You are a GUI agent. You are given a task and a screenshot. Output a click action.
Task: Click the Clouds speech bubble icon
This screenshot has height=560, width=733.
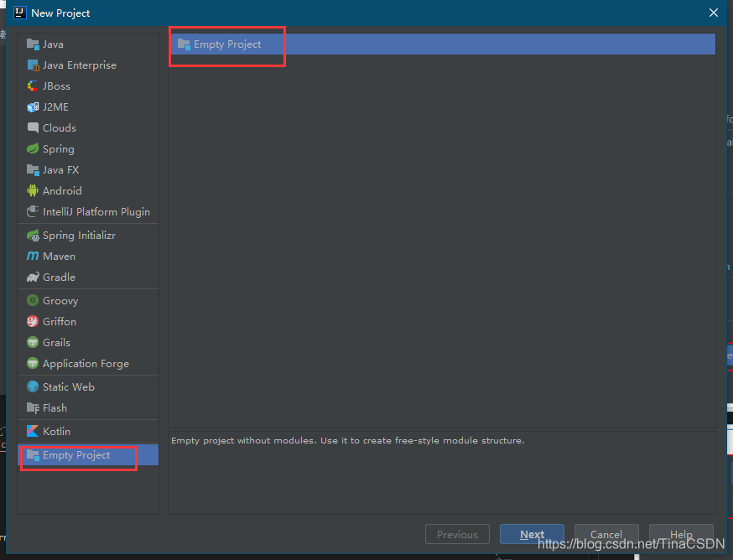(x=33, y=128)
